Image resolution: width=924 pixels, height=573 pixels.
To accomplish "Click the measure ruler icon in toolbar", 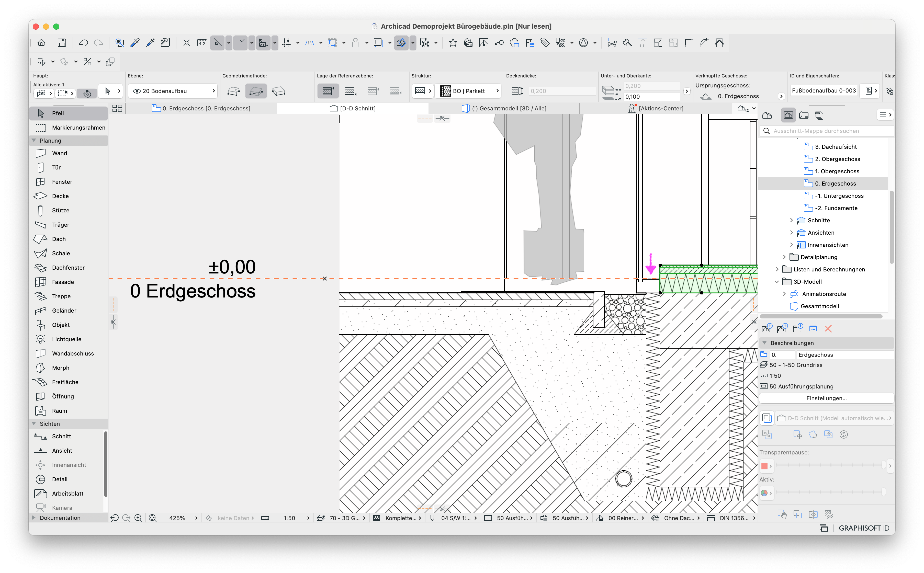I will pyautogui.click(x=202, y=43).
